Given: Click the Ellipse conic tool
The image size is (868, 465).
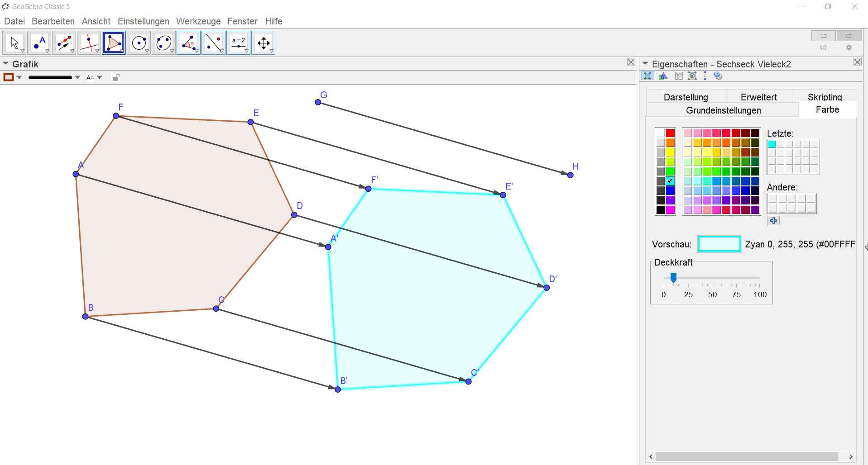Looking at the screenshot, I should 163,43.
